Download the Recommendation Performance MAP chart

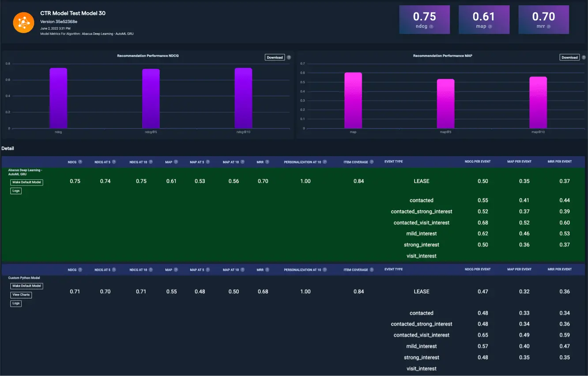[569, 57]
